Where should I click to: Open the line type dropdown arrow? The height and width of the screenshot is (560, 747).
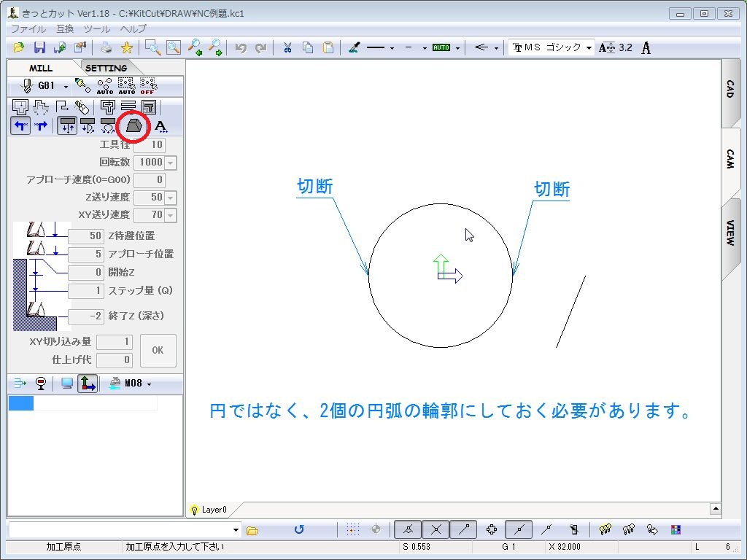[392, 48]
